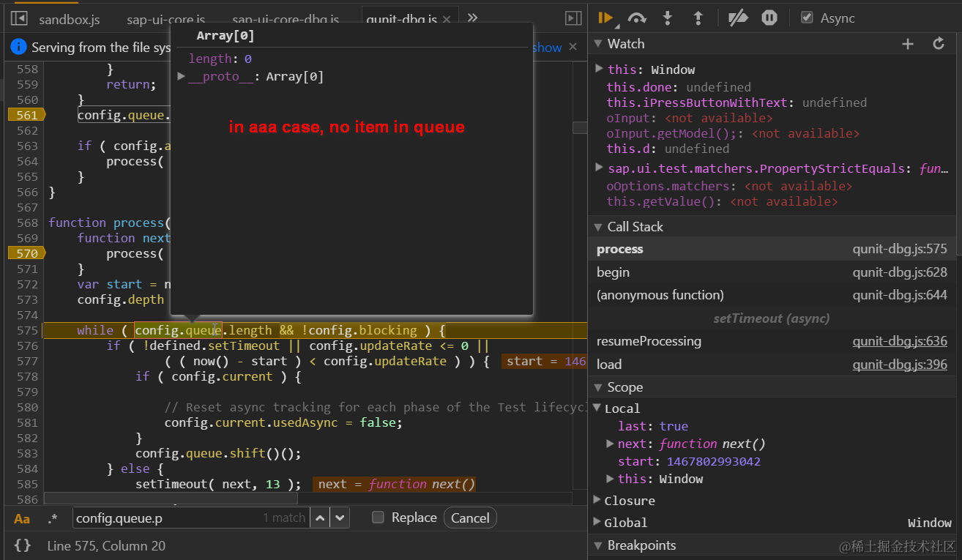Switch to sap-ui-core.js tab

click(166, 20)
